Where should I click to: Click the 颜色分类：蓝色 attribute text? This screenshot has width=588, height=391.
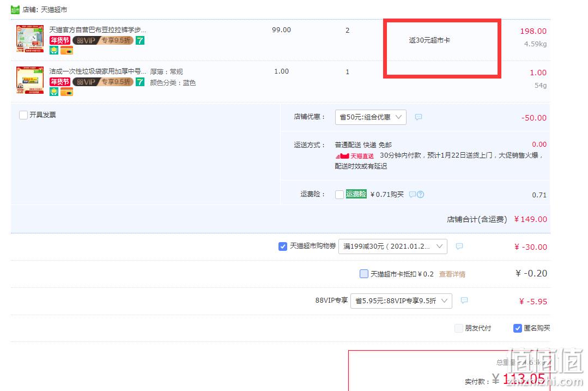pos(173,82)
